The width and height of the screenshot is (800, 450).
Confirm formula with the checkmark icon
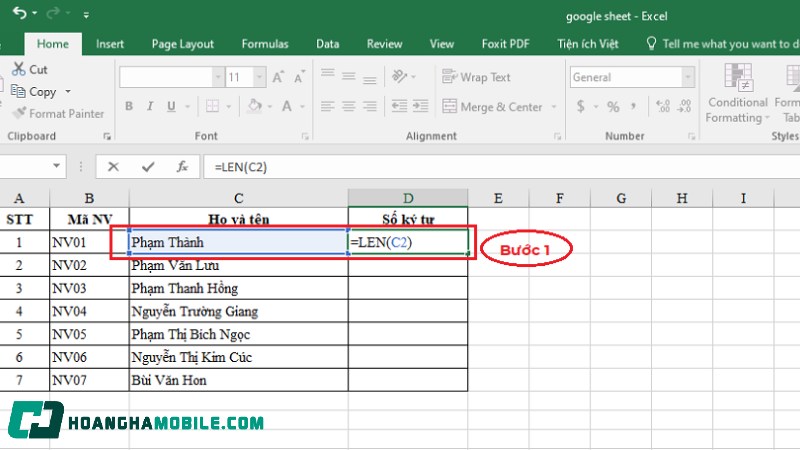[x=148, y=167]
